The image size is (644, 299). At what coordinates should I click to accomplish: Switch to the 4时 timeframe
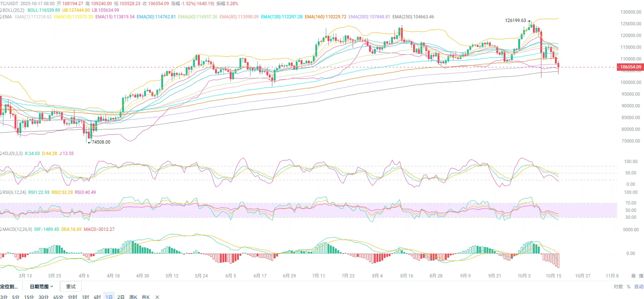click(97, 297)
